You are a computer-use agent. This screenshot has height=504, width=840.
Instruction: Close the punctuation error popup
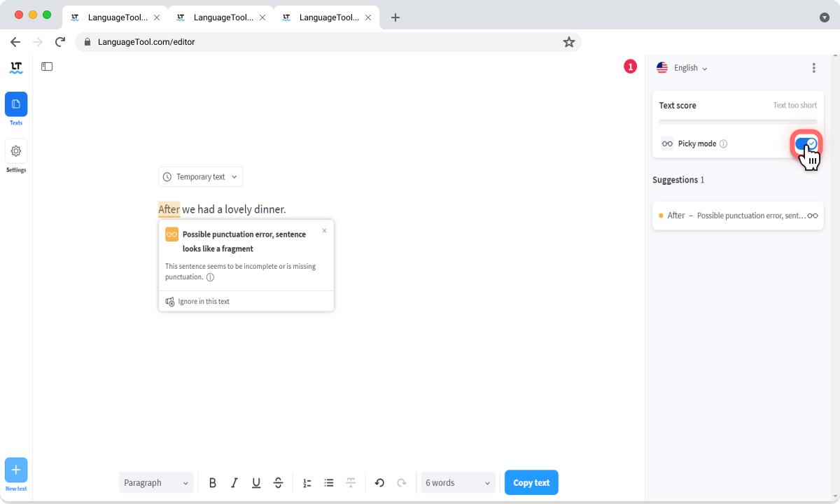[x=324, y=230]
